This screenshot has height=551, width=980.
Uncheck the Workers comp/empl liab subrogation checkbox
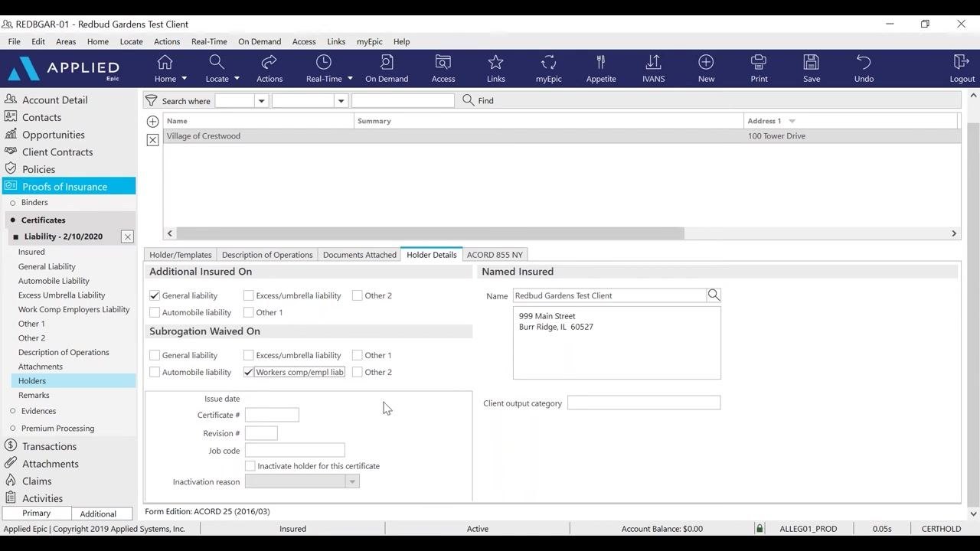249,372
